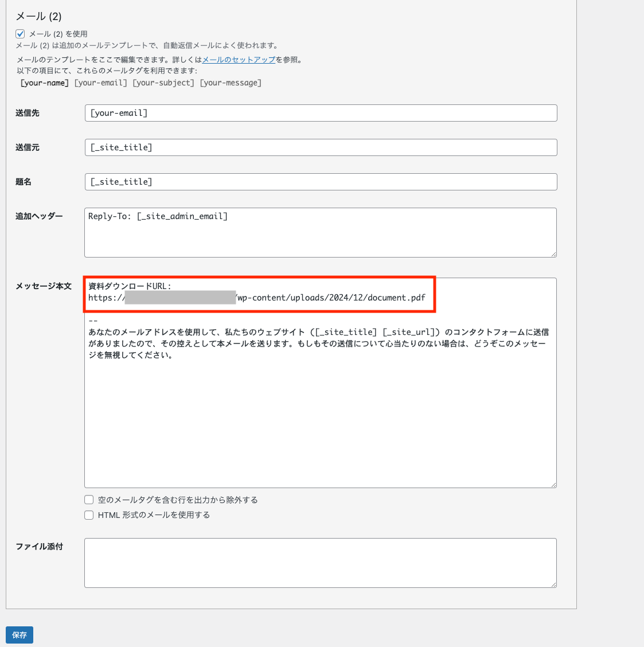The width and height of the screenshot is (644, 647).
Task: Select the [your-name] mail tag
Action: pos(44,83)
